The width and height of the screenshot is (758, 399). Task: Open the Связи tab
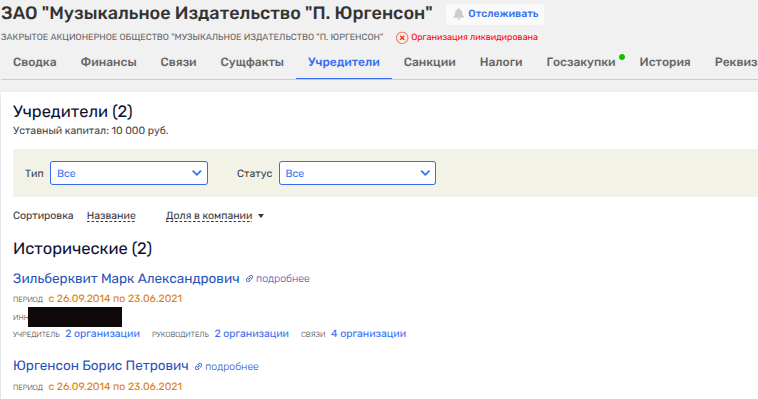point(178,62)
